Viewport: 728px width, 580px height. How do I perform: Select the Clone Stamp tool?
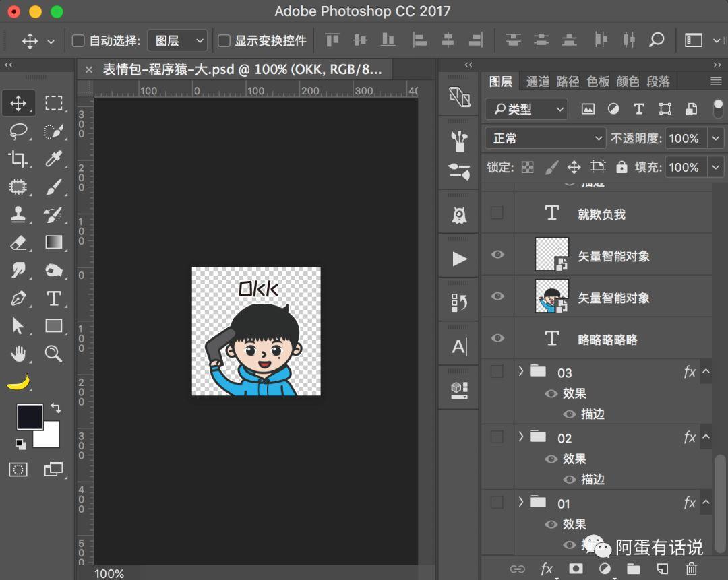coord(18,214)
